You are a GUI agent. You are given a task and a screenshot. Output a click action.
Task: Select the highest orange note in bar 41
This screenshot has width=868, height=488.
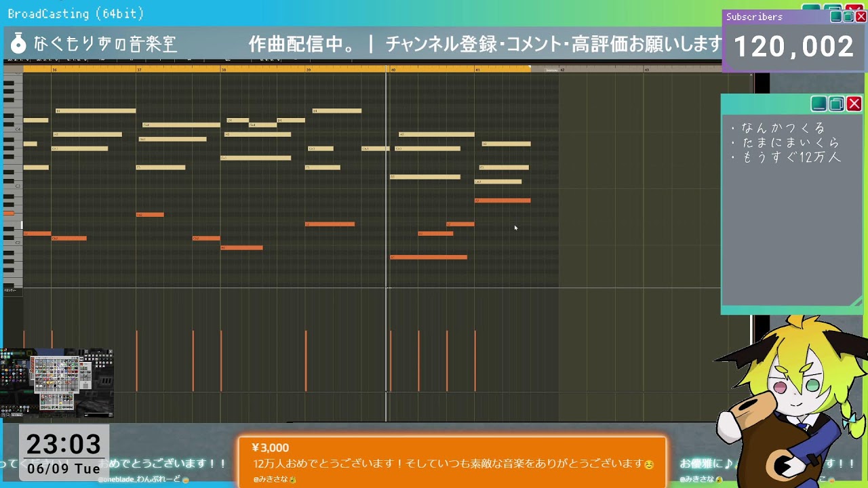(x=502, y=200)
